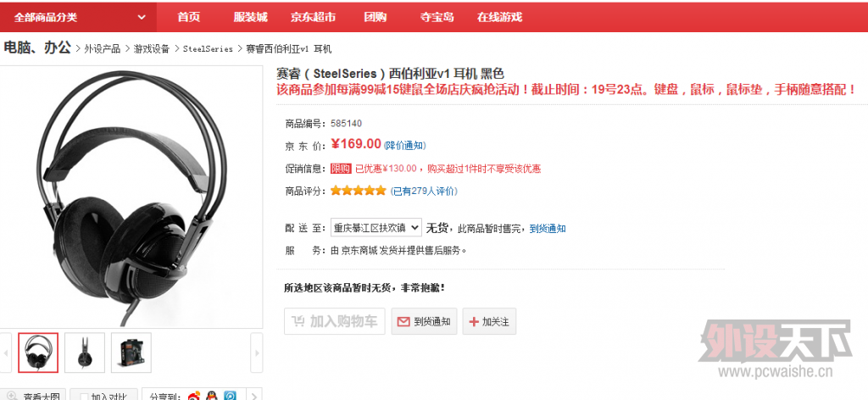Select the product box packaging thumbnail

[x=131, y=352]
